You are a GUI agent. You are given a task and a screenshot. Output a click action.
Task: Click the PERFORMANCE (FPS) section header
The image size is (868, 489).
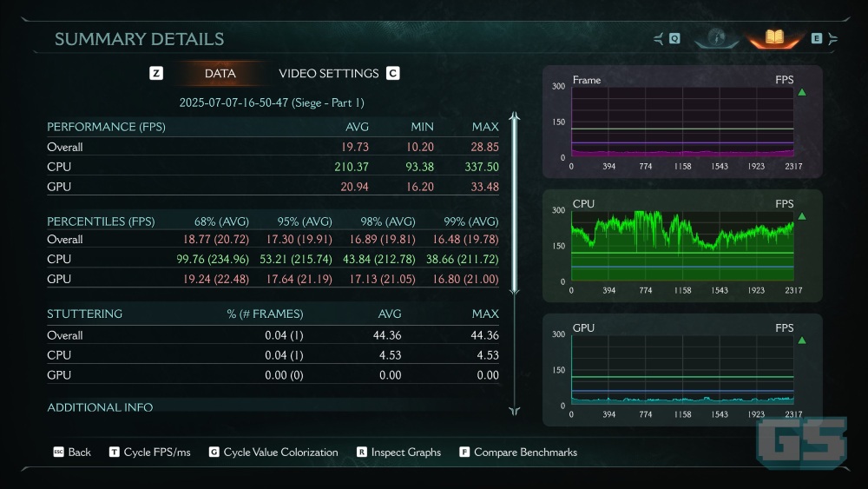[x=106, y=127]
